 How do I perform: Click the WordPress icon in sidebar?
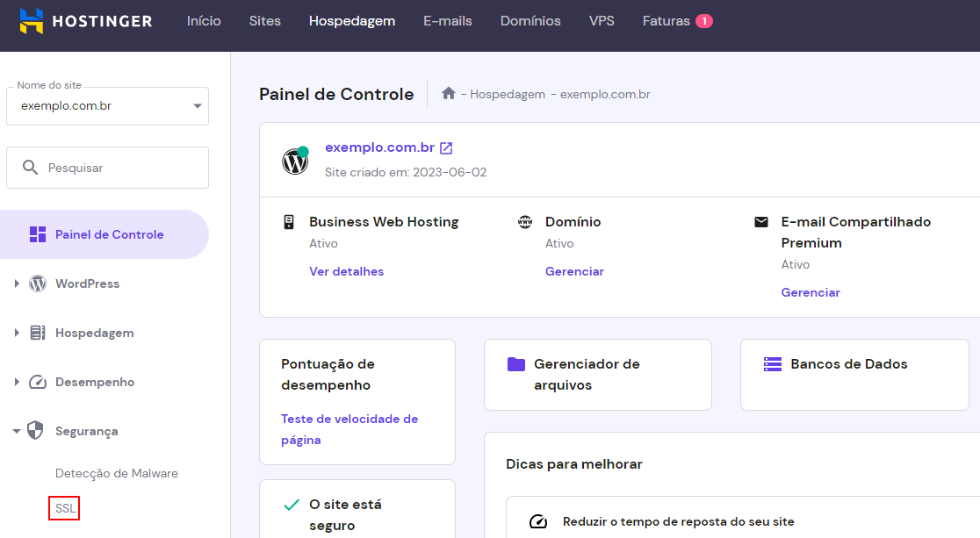click(x=37, y=283)
